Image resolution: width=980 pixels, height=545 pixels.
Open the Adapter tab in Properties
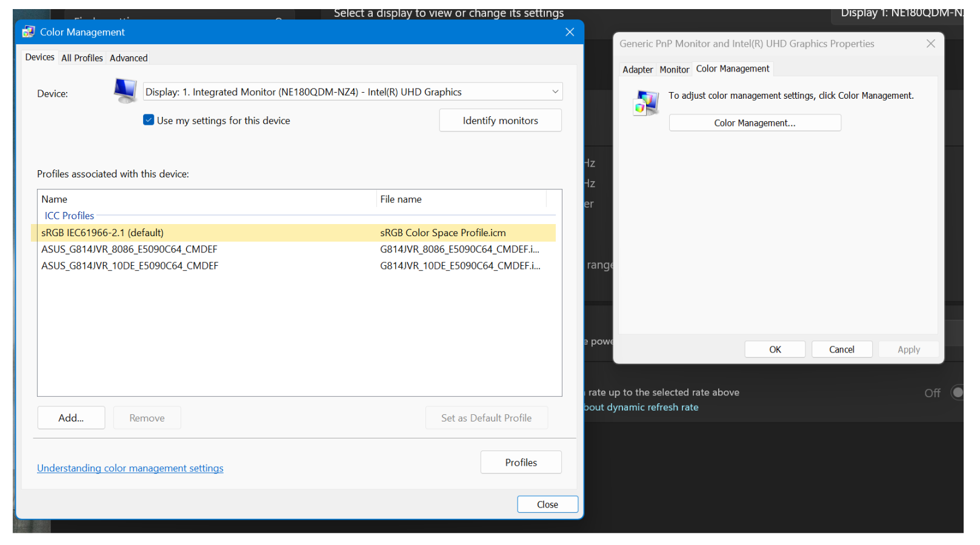[x=638, y=70]
